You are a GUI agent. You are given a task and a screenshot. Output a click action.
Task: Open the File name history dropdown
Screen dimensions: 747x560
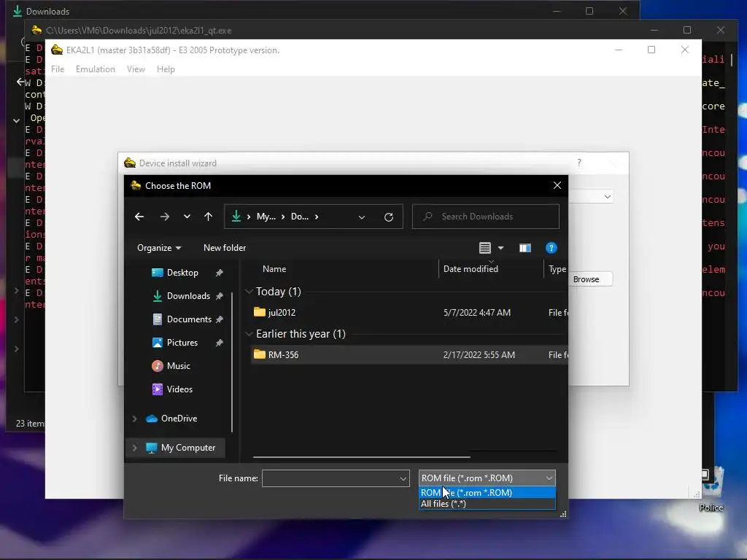403,478
